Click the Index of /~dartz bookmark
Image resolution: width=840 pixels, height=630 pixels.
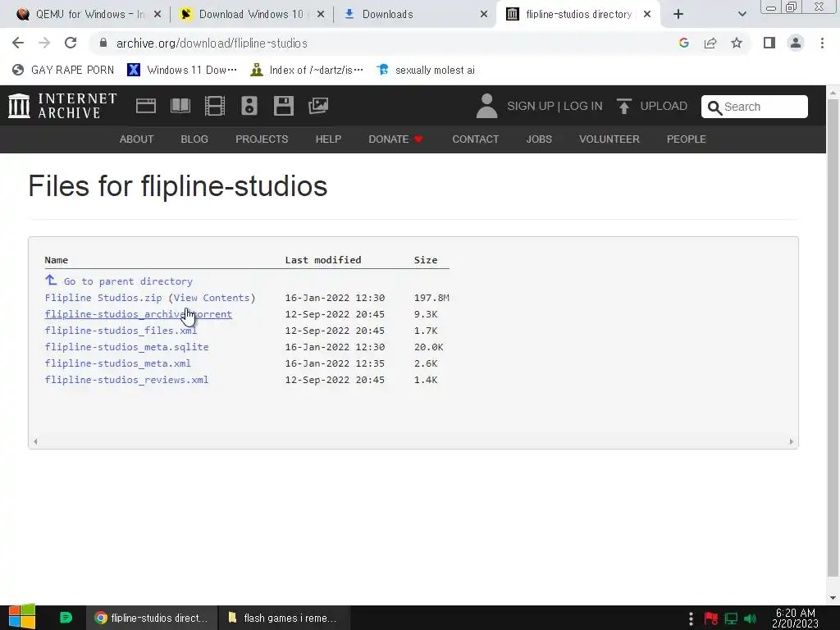coord(307,70)
